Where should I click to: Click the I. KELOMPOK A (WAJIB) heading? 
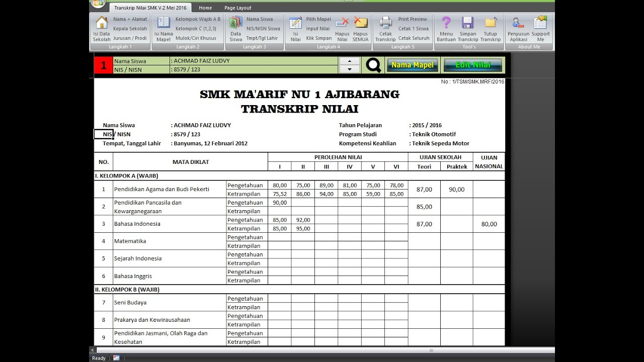(x=126, y=176)
